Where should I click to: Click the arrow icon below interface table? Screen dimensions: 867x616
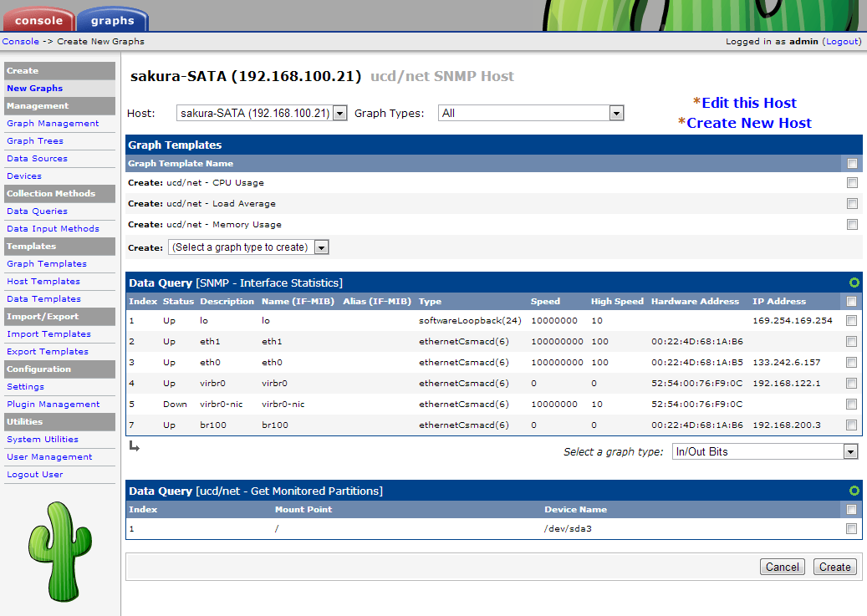click(134, 446)
